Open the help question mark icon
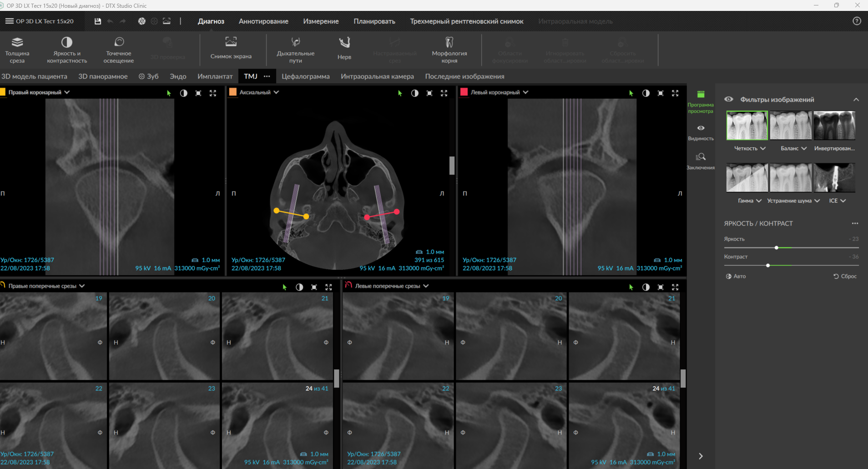Image resolution: width=868 pixels, height=469 pixels. pos(857,21)
